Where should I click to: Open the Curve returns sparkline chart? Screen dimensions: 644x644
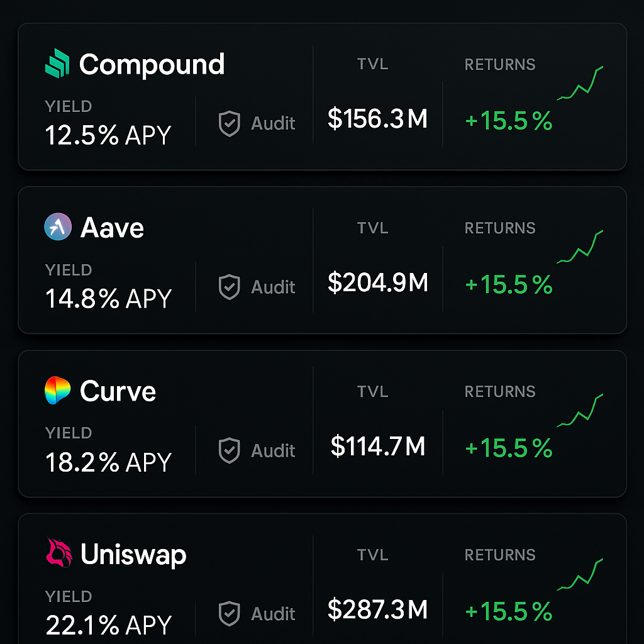pos(580,410)
